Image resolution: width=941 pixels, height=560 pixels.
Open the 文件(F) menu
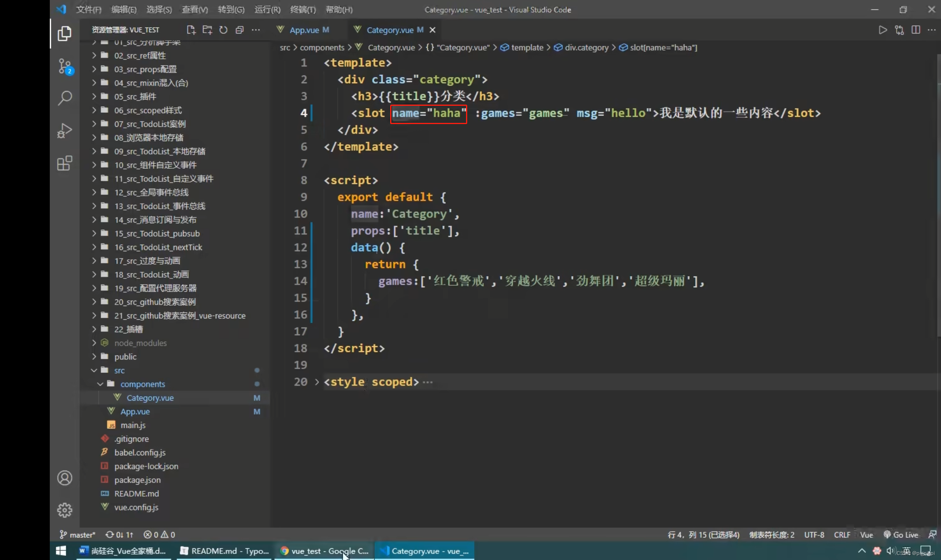coord(88,9)
